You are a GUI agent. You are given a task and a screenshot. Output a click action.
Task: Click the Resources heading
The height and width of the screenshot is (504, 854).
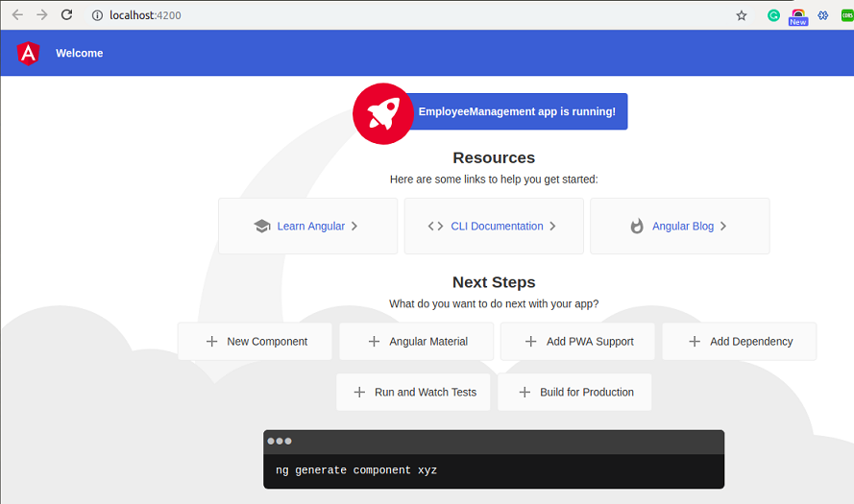pyautogui.click(x=494, y=157)
